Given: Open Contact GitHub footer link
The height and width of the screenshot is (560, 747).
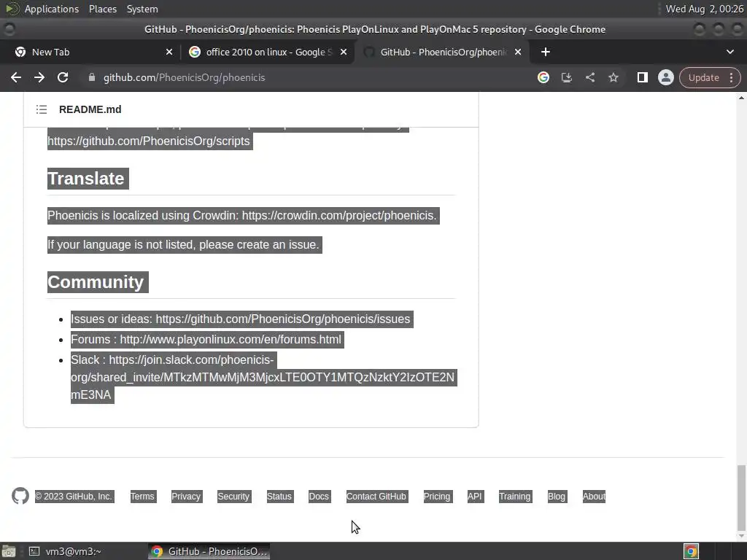Looking at the screenshot, I should pos(376,496).
